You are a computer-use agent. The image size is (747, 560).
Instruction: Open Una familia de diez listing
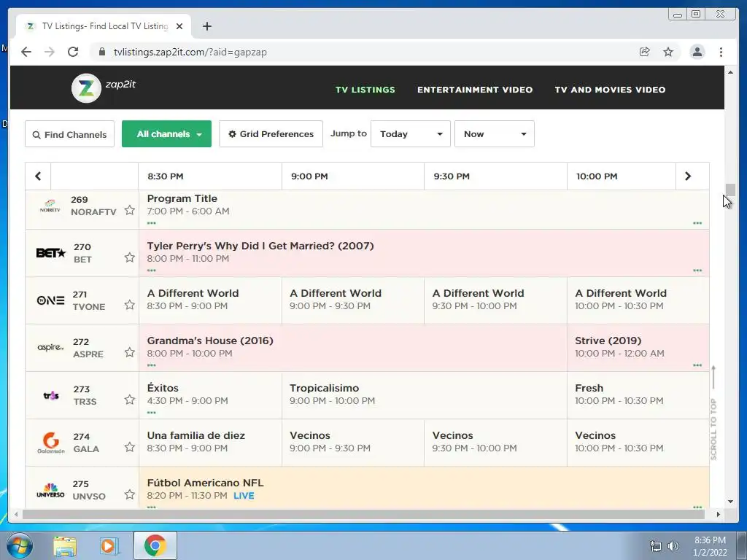click(x=196, y=435)
